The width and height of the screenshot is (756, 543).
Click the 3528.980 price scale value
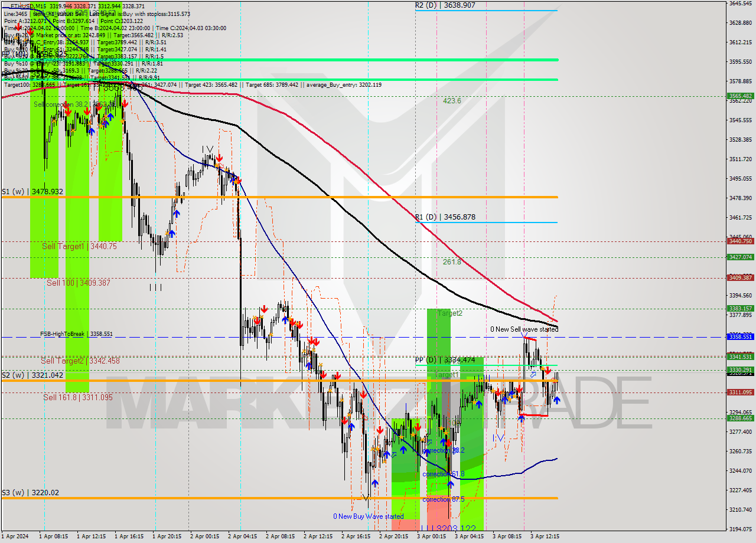pyautogui.click(x=740, y=140)
